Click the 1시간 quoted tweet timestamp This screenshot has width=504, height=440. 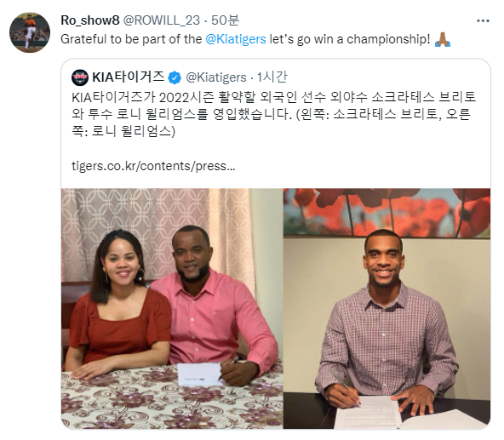[x=272, y=77]
